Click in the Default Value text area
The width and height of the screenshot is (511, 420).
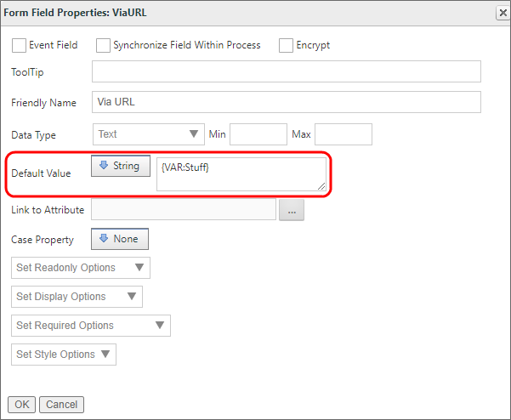coord(241,173)
